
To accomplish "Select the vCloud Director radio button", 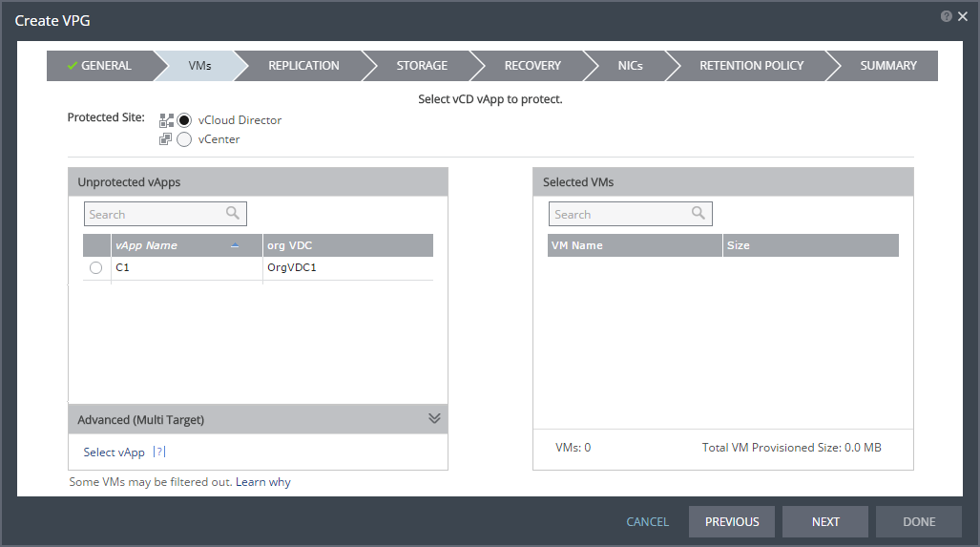I will 184,120.
